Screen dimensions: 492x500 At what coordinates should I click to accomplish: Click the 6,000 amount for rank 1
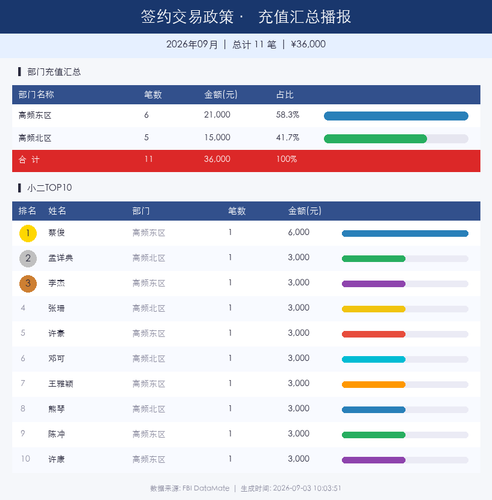299,232
